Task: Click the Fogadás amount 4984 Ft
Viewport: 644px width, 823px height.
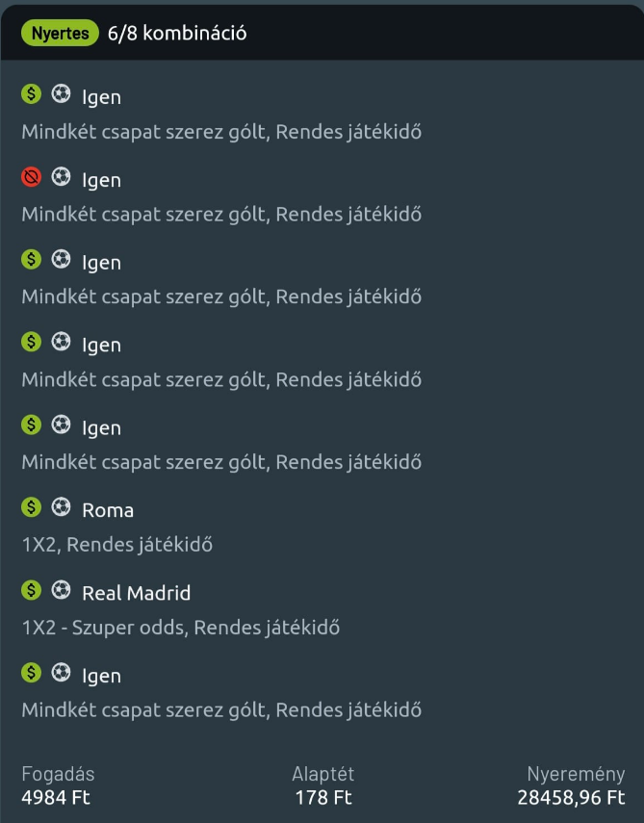Action: [56, 798]
